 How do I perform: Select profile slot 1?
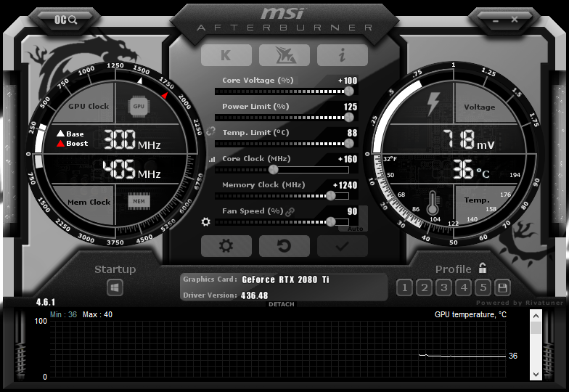tap(405, 287)
